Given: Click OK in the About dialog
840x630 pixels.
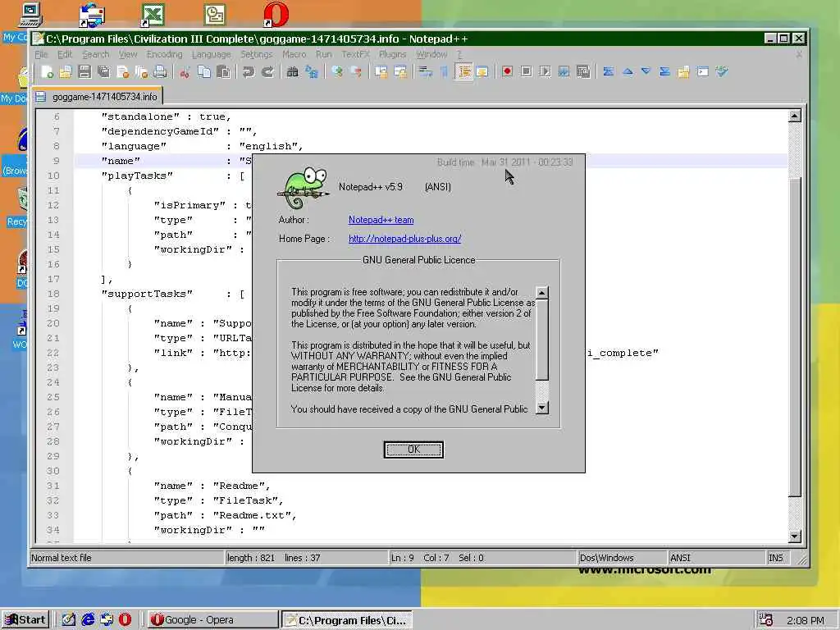Looking at the screenshot, I should [x=413, y=450].
